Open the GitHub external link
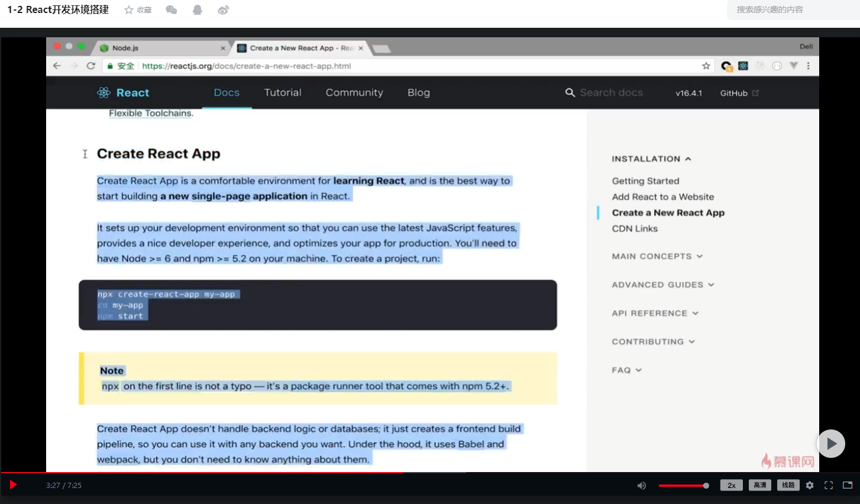The image size is (860, 504). click(739, 93)
